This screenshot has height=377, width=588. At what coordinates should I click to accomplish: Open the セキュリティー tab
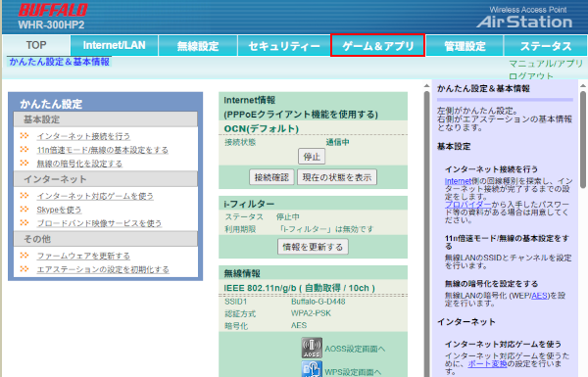coord(284,46)
